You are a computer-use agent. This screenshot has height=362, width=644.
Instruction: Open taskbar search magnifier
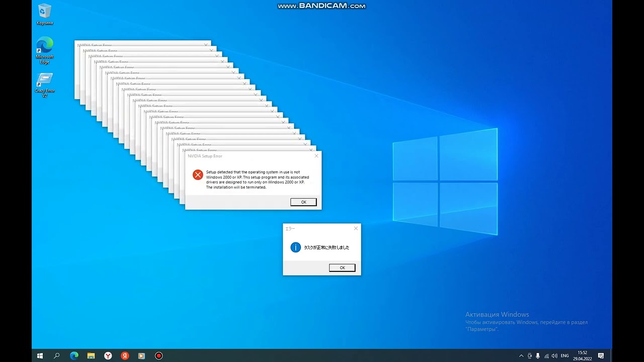tap(57, 355)
